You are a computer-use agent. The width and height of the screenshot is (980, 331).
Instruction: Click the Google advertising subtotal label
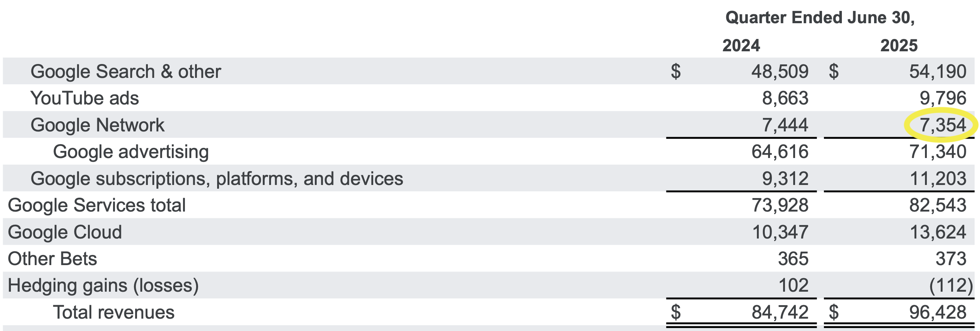(x=131, y=152)
